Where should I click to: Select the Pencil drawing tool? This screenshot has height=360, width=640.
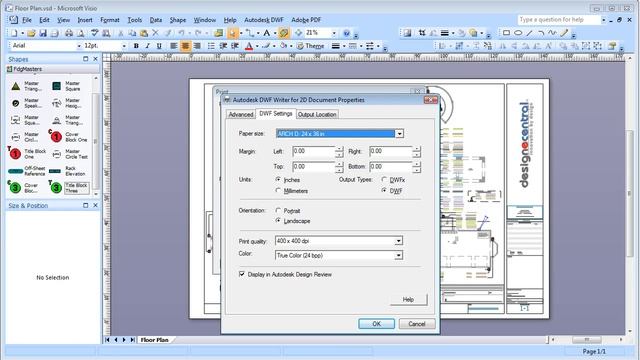pos(564,33)
